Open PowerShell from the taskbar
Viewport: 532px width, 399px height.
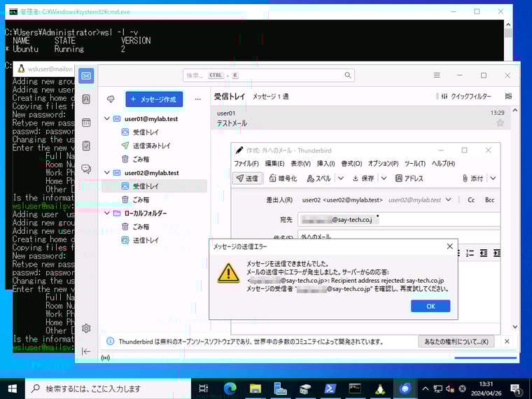click(x=330, y=388)
